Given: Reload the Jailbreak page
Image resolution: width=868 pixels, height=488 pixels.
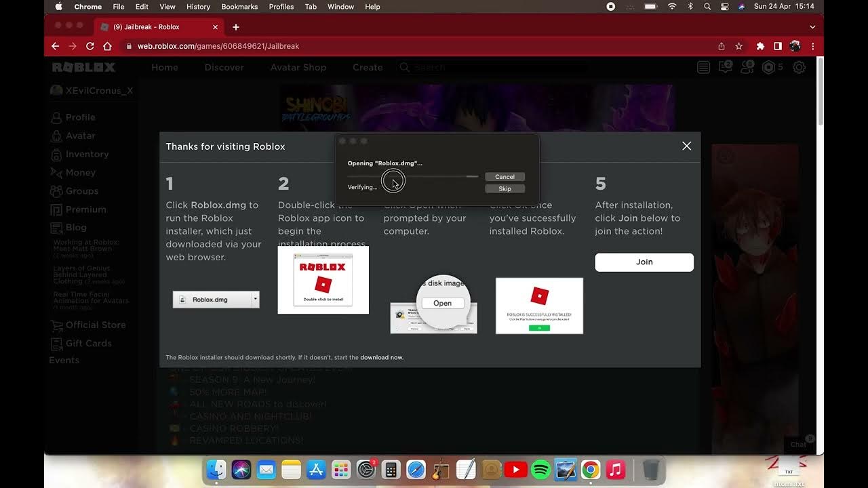Looking at the screenshot, I should click(x=90, y=46).
